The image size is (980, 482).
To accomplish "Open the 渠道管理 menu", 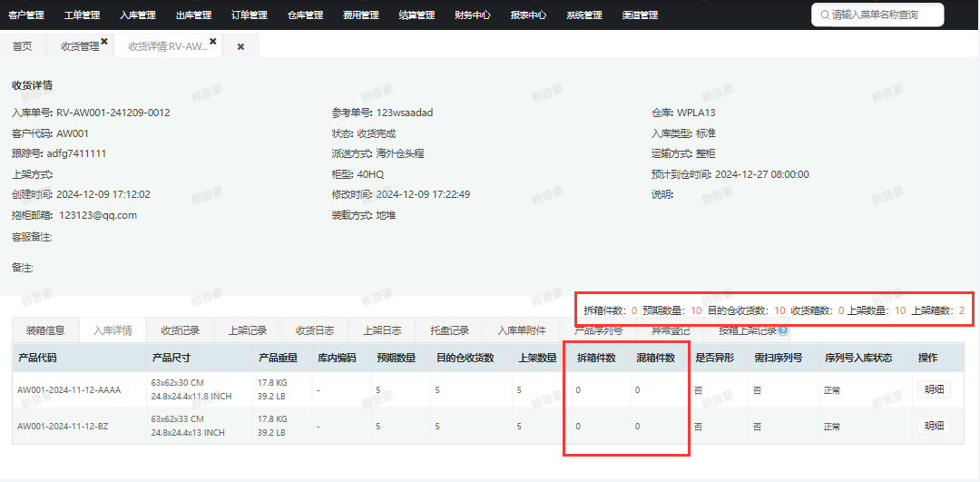I will point(640,15).
